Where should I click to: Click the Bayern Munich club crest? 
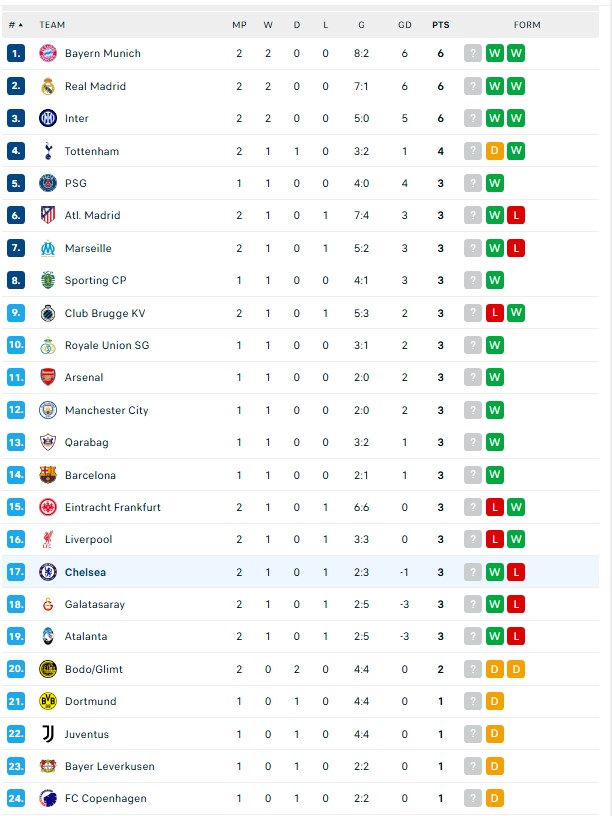coord(47,54)
